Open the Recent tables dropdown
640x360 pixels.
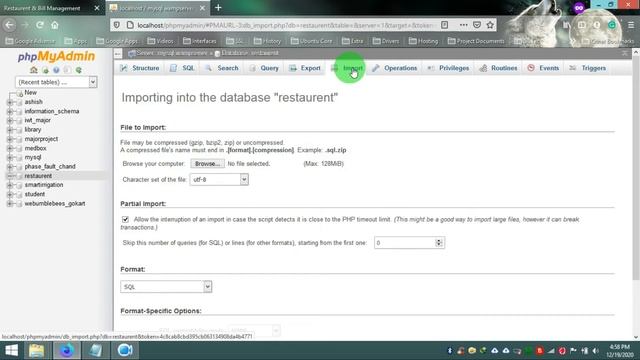pos(56,82)
